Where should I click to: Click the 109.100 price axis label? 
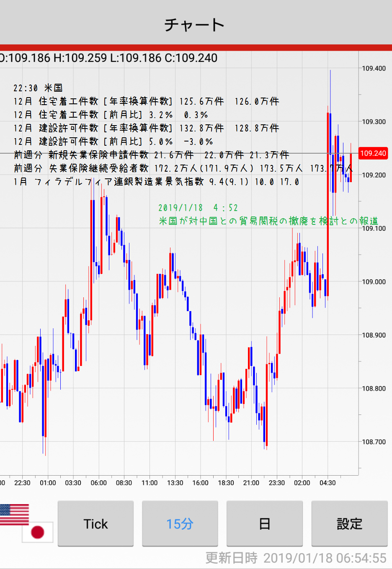pos(374,229)
